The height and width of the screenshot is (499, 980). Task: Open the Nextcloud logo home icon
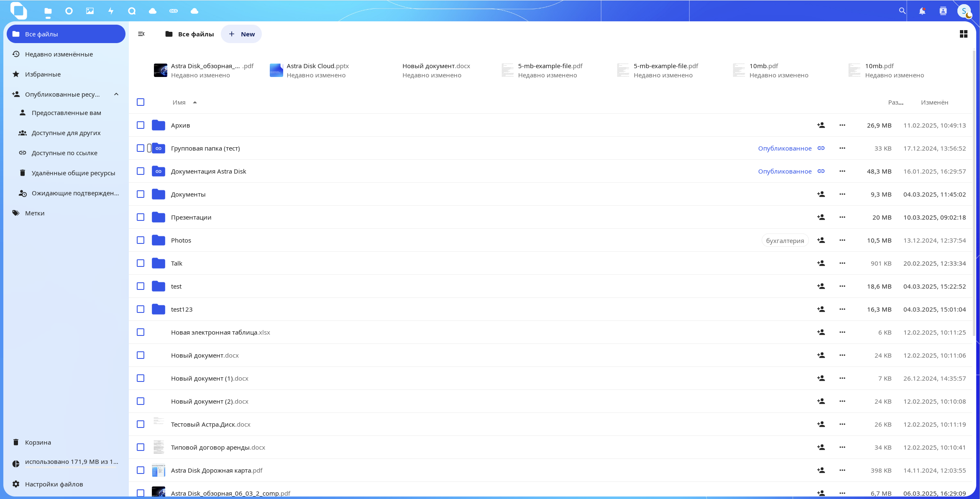point(19,10)
